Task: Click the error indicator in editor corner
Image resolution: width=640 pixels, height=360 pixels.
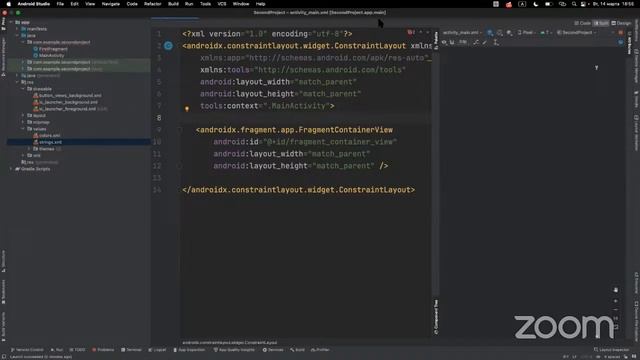Action: (x=411, y=32)
